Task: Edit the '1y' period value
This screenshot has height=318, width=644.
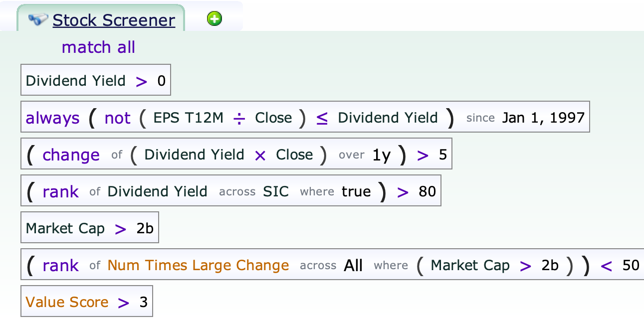Action: [382, 155]
